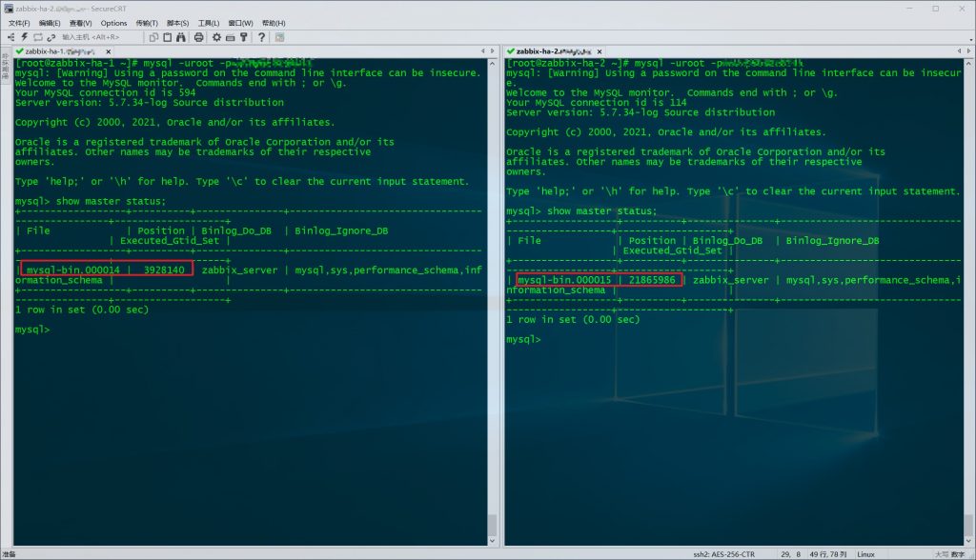Image resolution: width=976 pixels, height=560 pixels.
Task: Click the Paste clipboard icon
Action: (168, 37)
